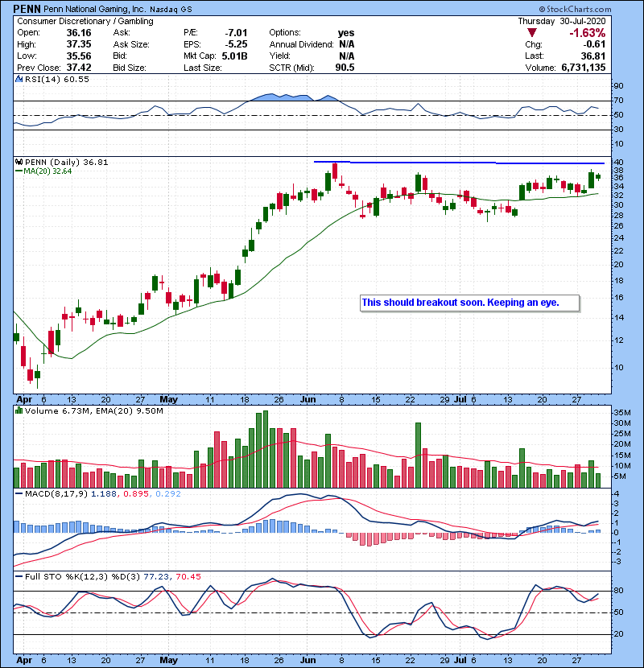This screenshot has height=668, width=644.
Task: Click the SCTR (Mid) value 90.5
Action: coord(345,68)
